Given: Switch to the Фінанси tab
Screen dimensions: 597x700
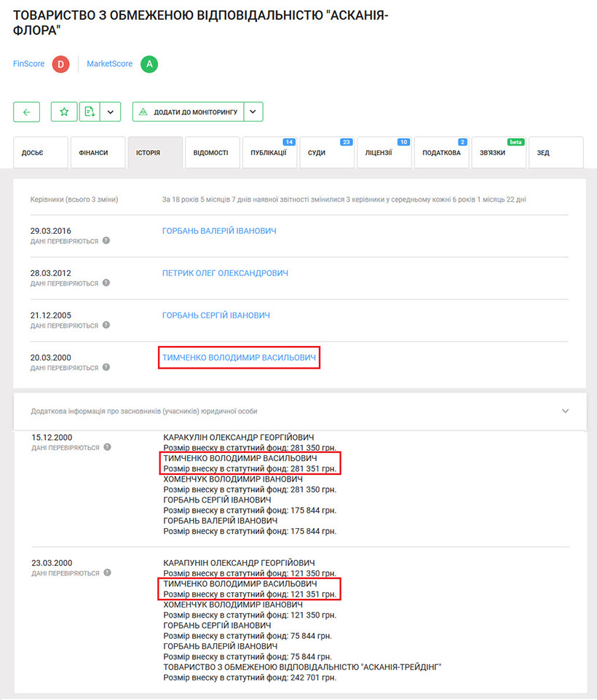Looking at the screenshot, I should [97, 153].
